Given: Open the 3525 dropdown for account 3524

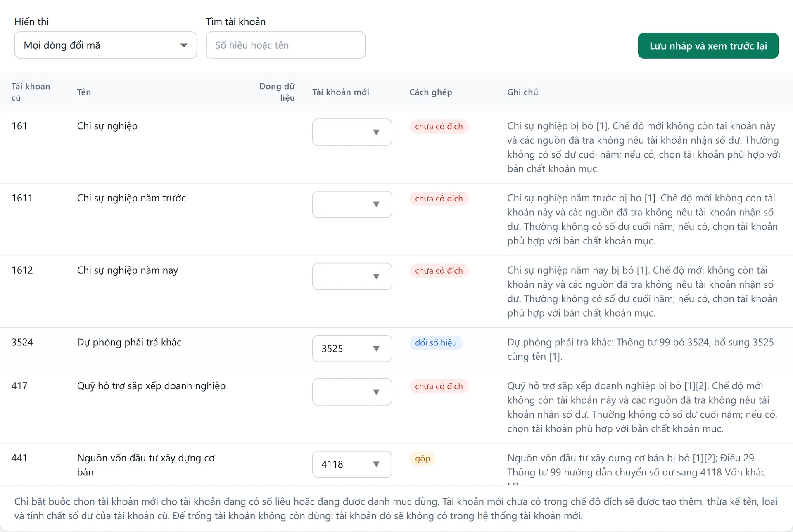Looking at the screenshot, I should (x=352, y=349).
